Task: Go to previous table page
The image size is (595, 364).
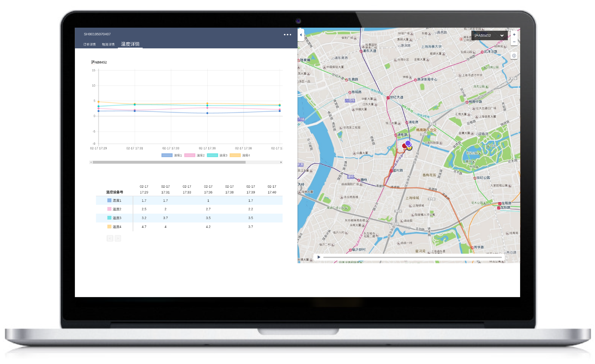Action: pyautogui.click(x=110, y=238)
